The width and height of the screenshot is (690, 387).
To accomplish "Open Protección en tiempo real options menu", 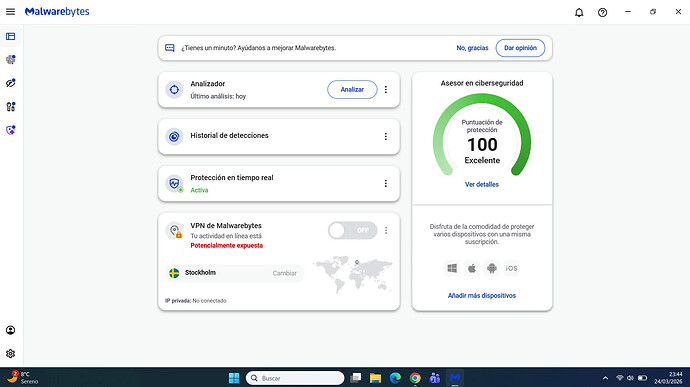I will (x=386, y=183).
